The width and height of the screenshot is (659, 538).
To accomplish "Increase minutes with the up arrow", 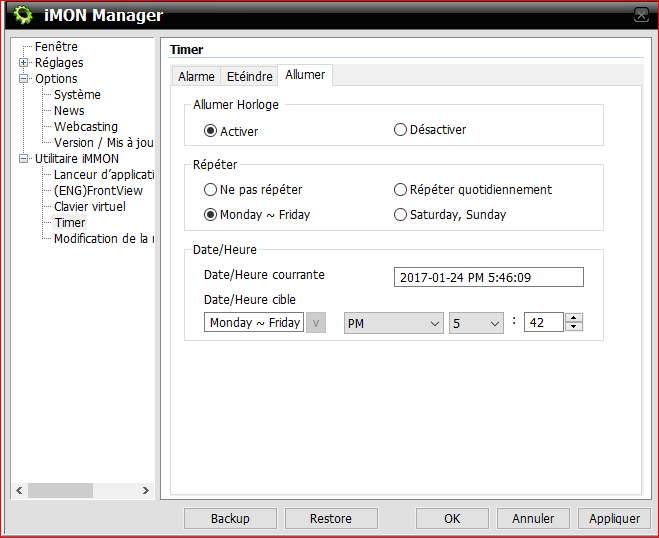I will (x=573, y=318).
